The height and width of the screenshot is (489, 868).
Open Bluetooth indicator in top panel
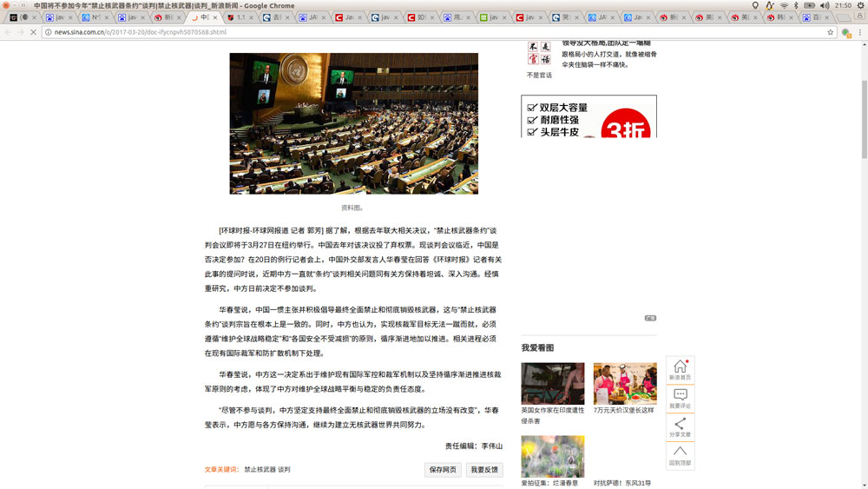[796, 5]
